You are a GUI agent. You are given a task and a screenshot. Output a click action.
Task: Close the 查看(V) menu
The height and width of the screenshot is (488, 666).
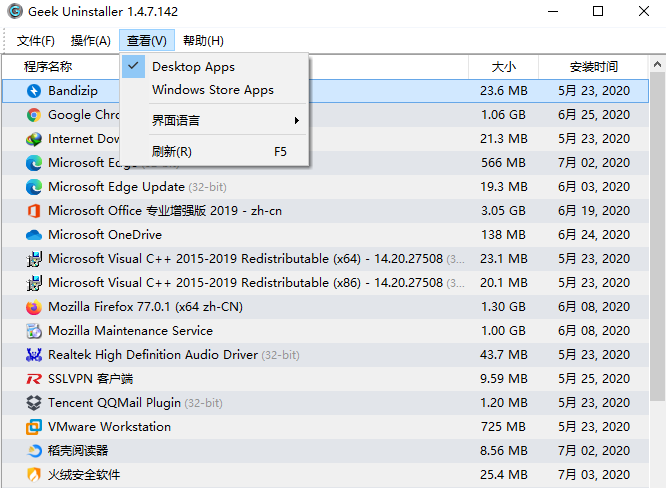click(x=147, y=41)
